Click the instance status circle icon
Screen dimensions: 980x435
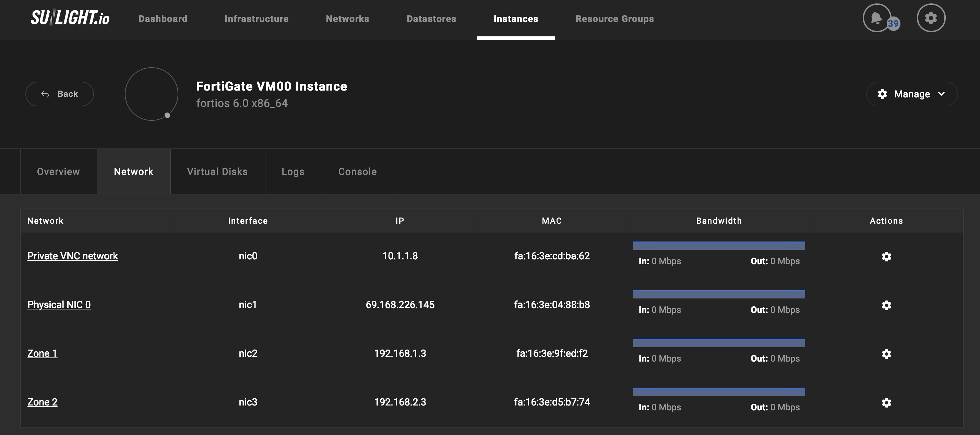pos(152,94)
